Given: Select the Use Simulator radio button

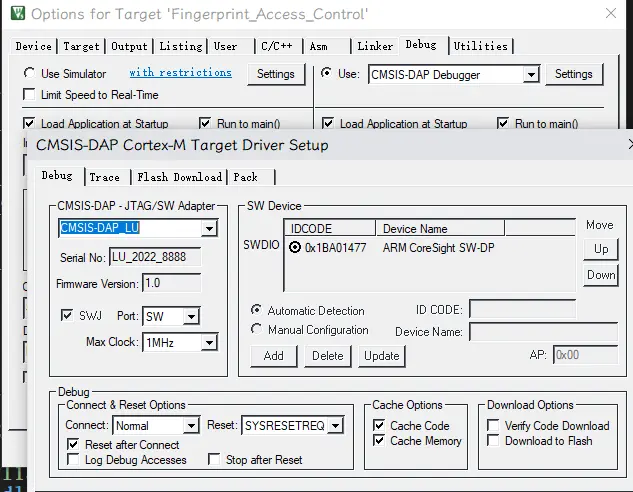Looking at the screenshot, I should pyautogui.click(x=30, y=74).
